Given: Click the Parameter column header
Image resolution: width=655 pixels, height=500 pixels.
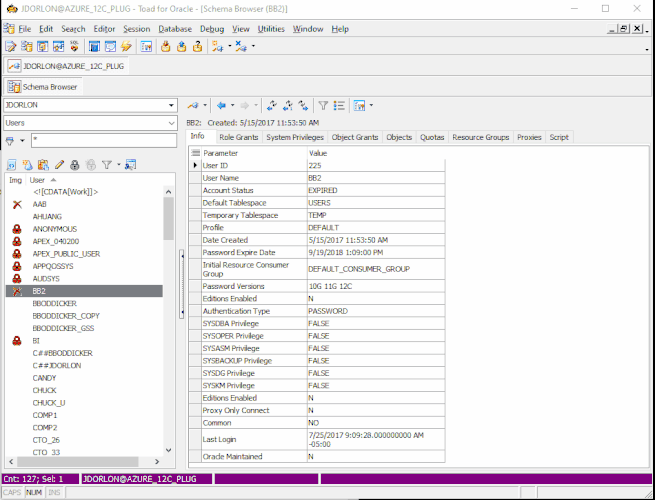Looking at the screenshot, I should coord(254,153).
